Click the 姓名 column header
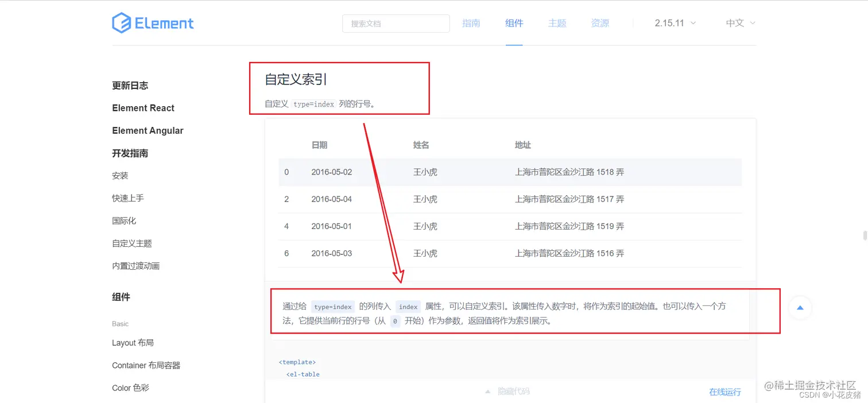Image resolution: width=868 pixels, height=403 pixels. coord(421,145)
